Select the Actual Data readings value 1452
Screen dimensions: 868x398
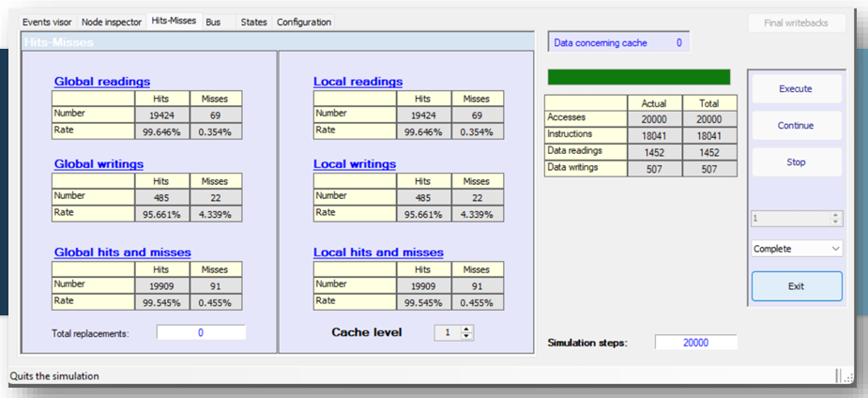(654, 153)
